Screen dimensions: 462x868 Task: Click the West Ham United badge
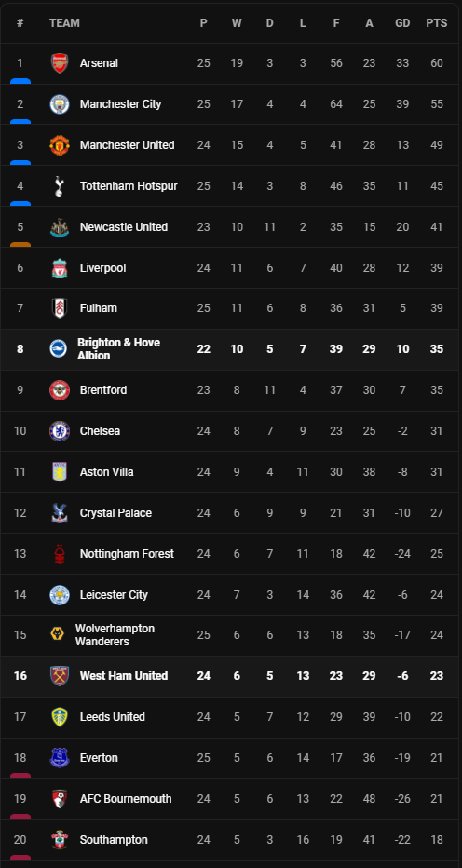[x=60, y=676]
